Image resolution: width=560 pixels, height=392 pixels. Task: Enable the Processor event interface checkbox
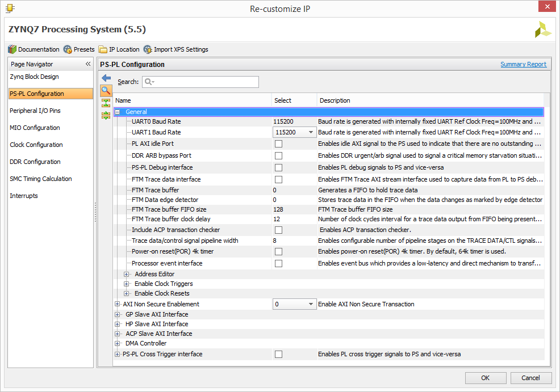pos(278,263)
